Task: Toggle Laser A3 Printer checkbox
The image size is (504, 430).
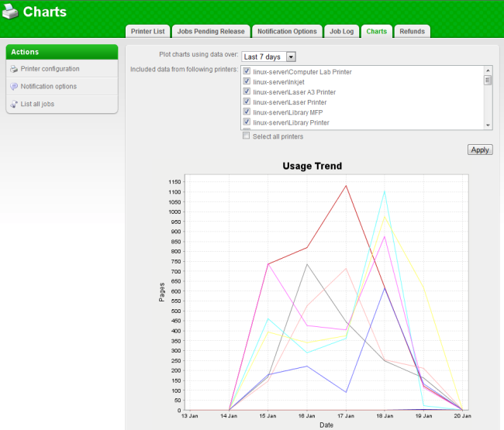Action: [247, 91]
